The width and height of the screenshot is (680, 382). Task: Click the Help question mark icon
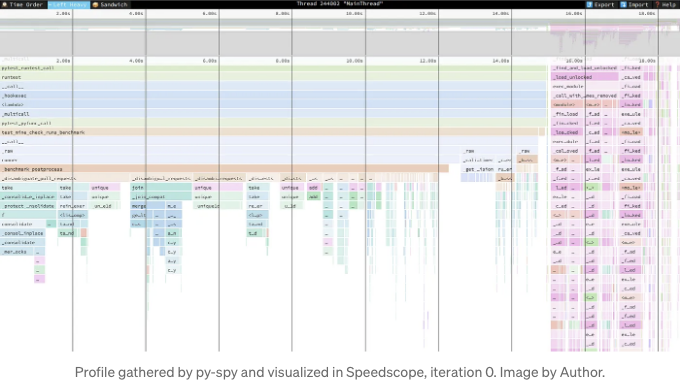coord(657,4)
